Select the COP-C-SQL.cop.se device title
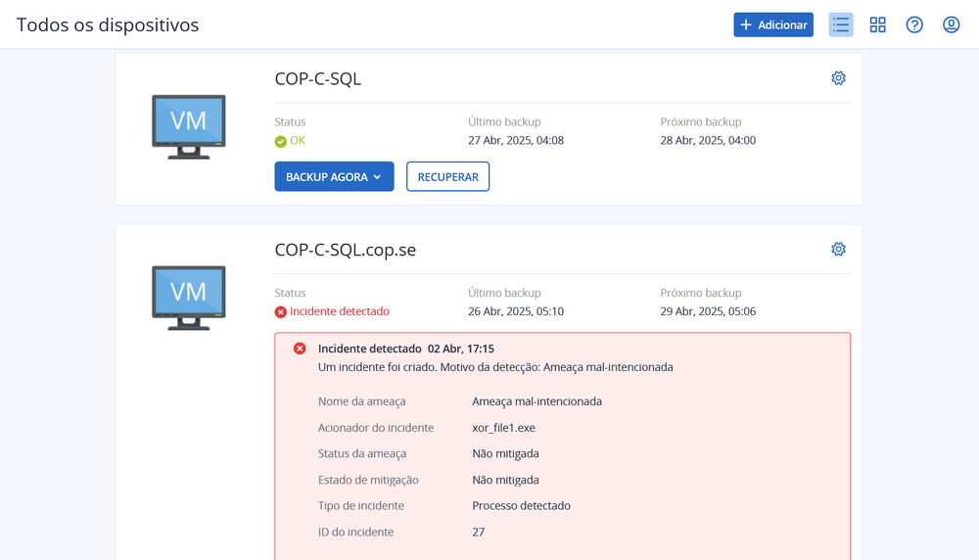The image size is (979, 560). [346, 250]
